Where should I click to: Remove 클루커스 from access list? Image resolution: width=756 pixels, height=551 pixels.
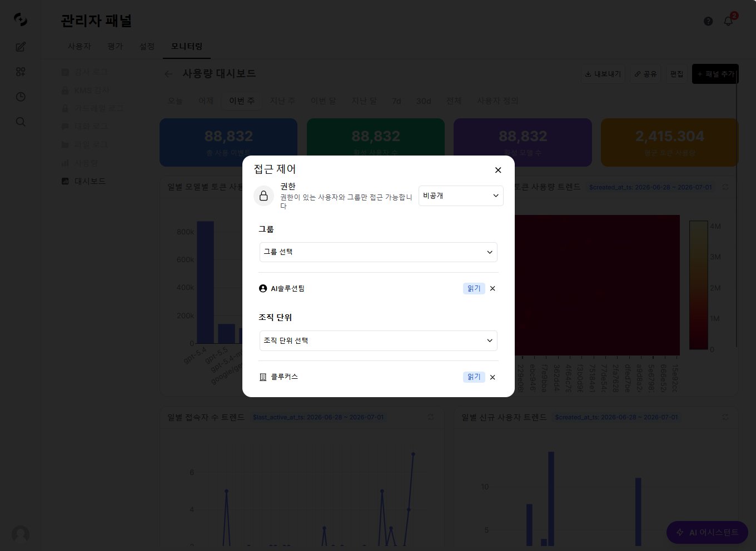493,377
